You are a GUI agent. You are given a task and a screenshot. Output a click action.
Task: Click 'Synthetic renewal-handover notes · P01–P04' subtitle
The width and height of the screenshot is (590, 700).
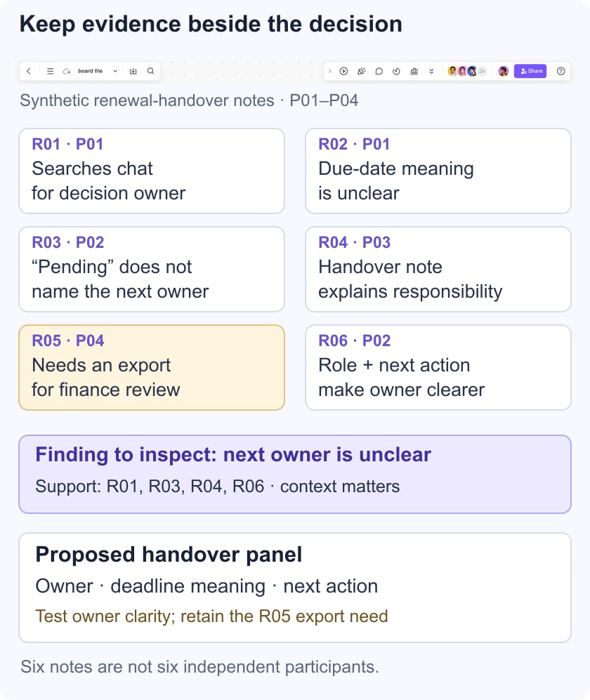click(189, 100)
